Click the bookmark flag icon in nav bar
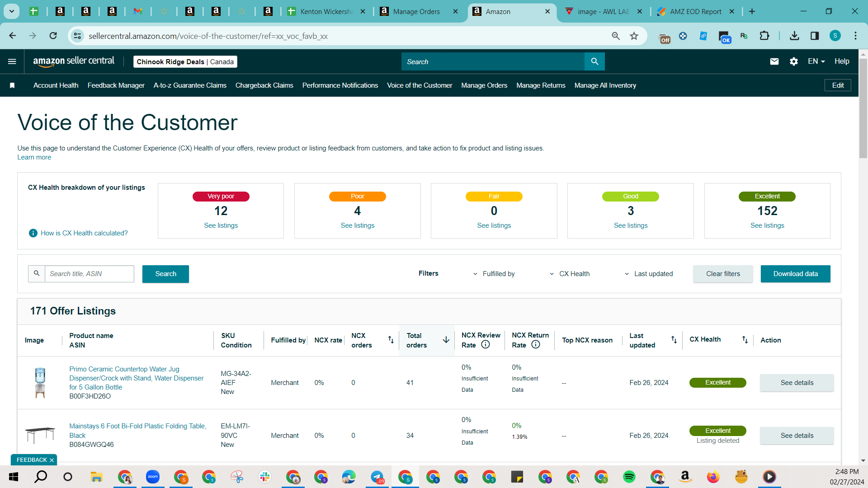Image resolution: width=868 pixels, height=488 pixels. point(12,85)
